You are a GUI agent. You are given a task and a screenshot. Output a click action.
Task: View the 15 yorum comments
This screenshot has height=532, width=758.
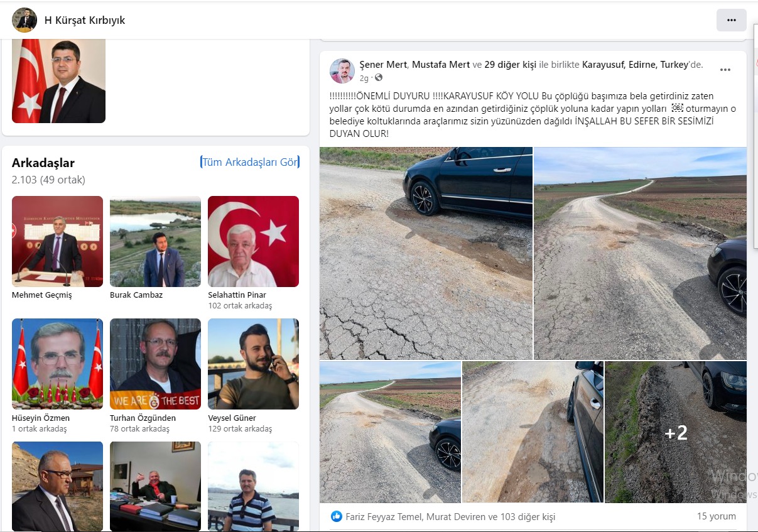[716, 516]
